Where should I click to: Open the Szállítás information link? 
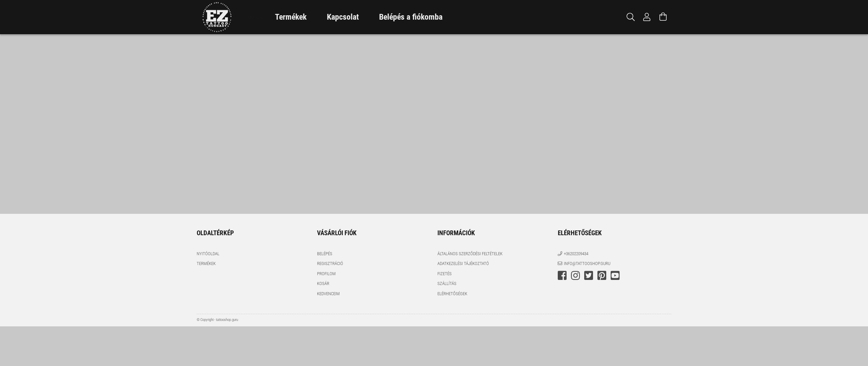click(447, 283)
